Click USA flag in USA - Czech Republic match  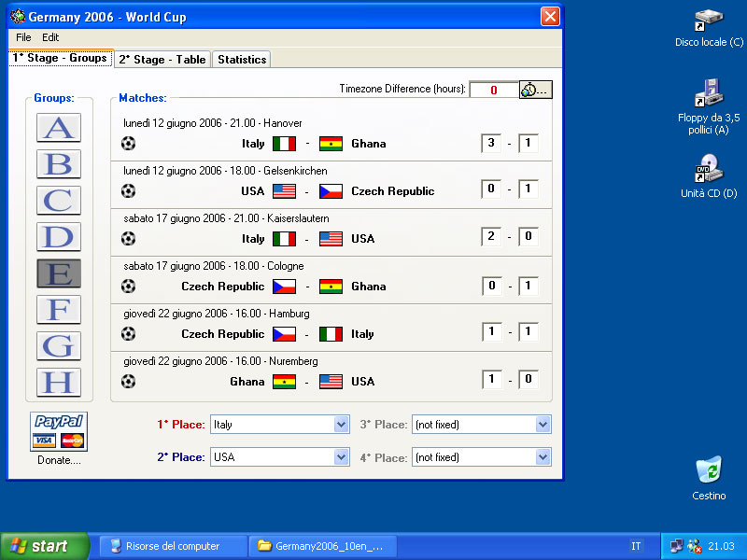[x=285, y=191]
